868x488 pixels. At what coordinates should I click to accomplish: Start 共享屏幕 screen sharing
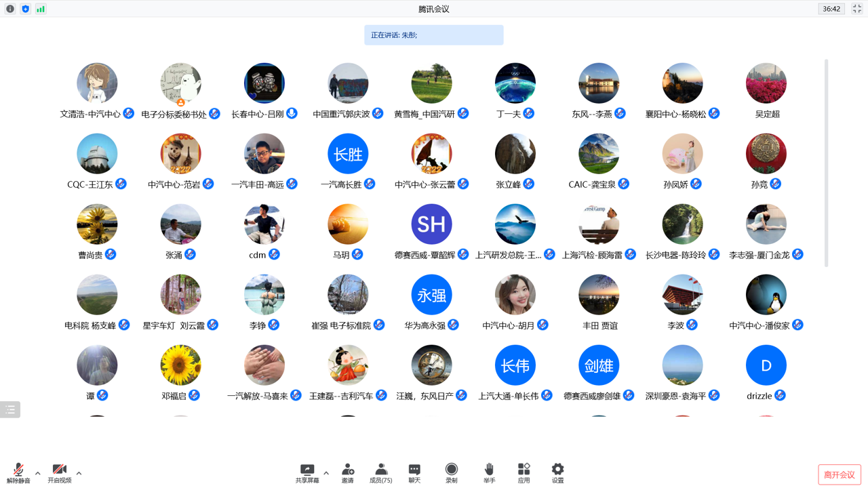pyautogui.click(x=307, y=473)
